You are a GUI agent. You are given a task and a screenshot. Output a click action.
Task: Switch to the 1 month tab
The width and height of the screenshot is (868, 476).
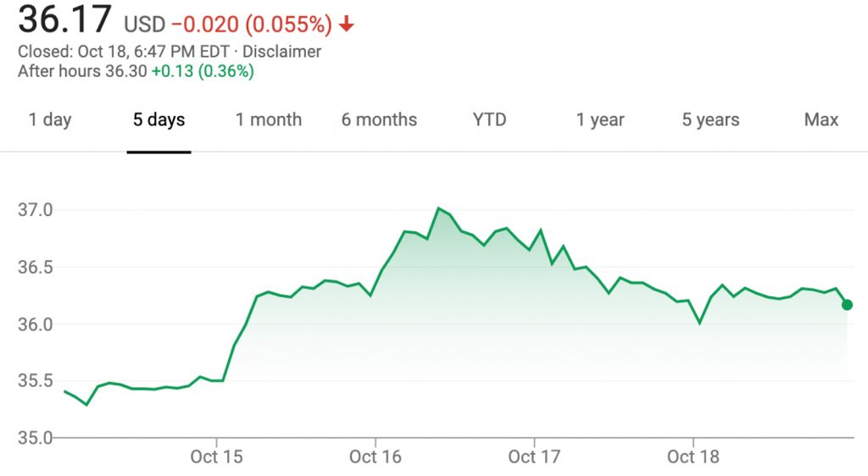tap(269, 119)
